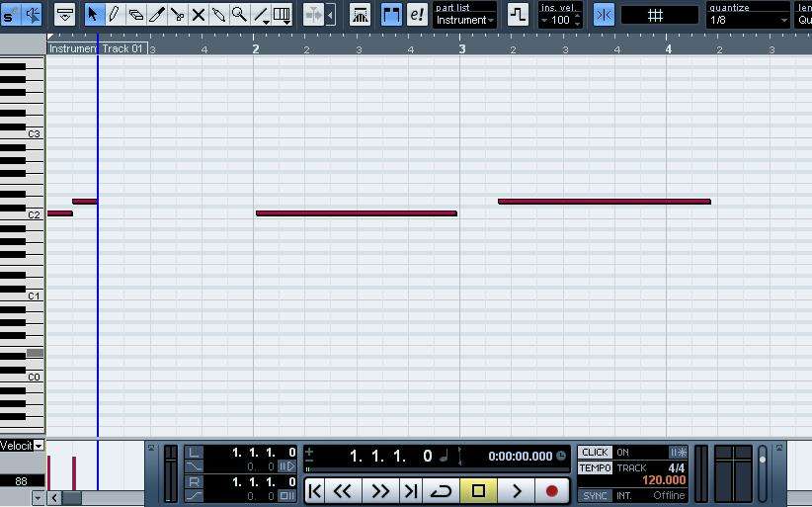812x507 pixels.
Task: Select the Time Warp tool
Action: click(x=282, y=15)
